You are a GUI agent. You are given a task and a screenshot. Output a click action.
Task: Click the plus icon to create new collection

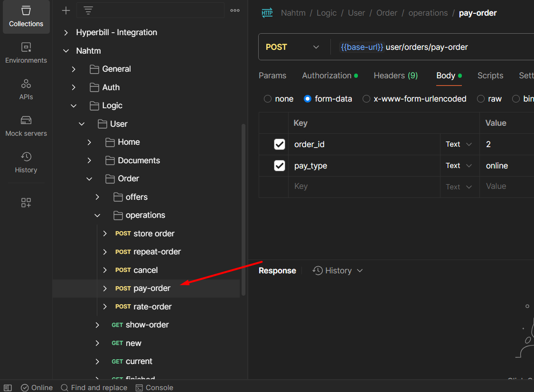pos(66,10)
